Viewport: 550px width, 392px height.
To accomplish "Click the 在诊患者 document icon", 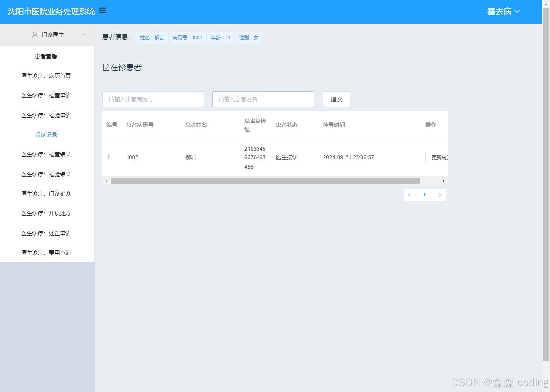I will point(106,67).
